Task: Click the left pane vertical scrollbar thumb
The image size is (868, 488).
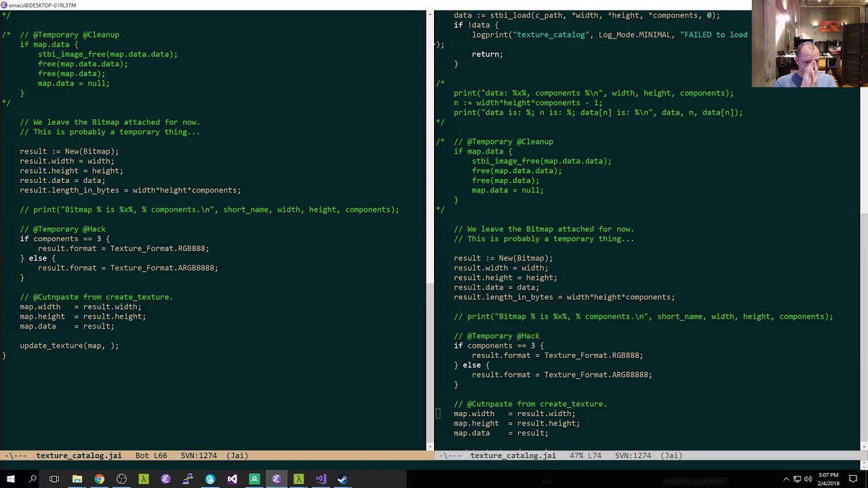Action: click(429, 363)
